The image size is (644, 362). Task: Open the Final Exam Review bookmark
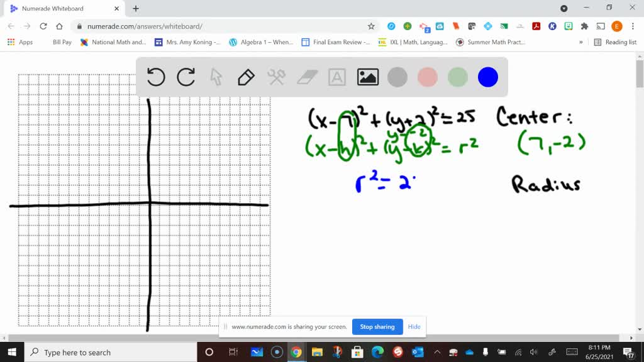tap(332, 41)
